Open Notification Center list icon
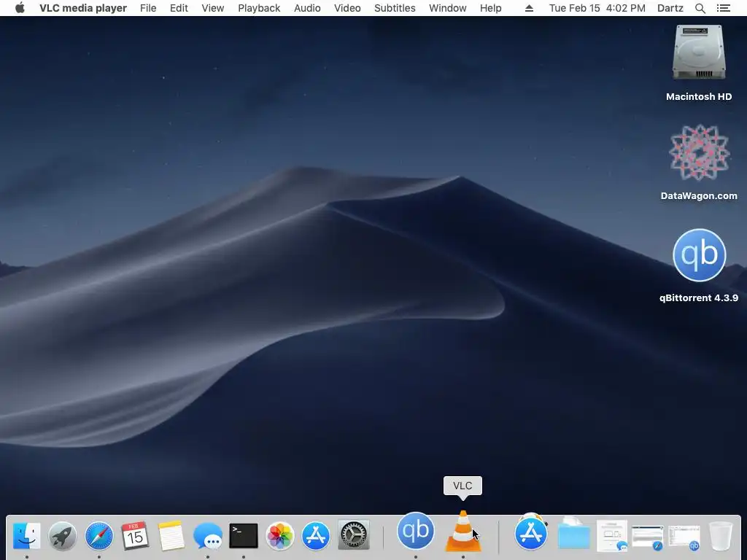The width and height of the screenshot is (747, 560). (x=723, y=8)
